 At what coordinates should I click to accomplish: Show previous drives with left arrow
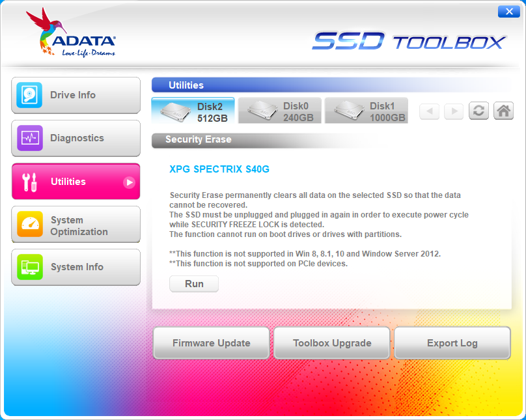[x=430, y=111]
